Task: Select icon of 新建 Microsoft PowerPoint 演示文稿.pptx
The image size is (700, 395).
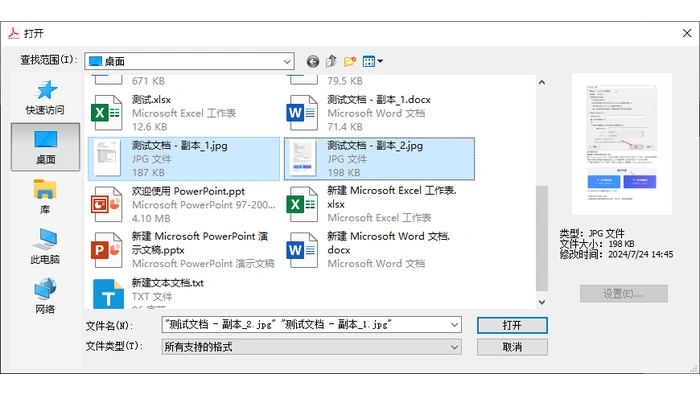Action: [x=106, y=250]
